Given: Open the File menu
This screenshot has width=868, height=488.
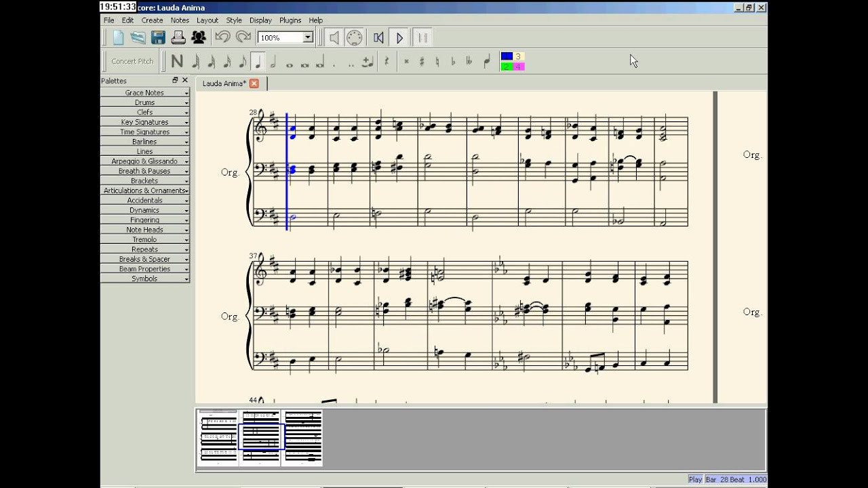Looking at the screenshot, I should (x=108, y=20).
